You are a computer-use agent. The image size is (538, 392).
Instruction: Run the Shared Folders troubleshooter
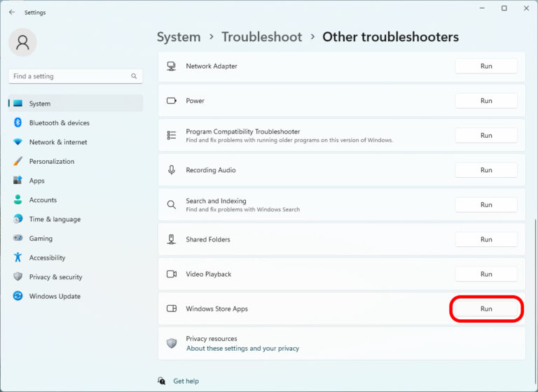point(486,239)
